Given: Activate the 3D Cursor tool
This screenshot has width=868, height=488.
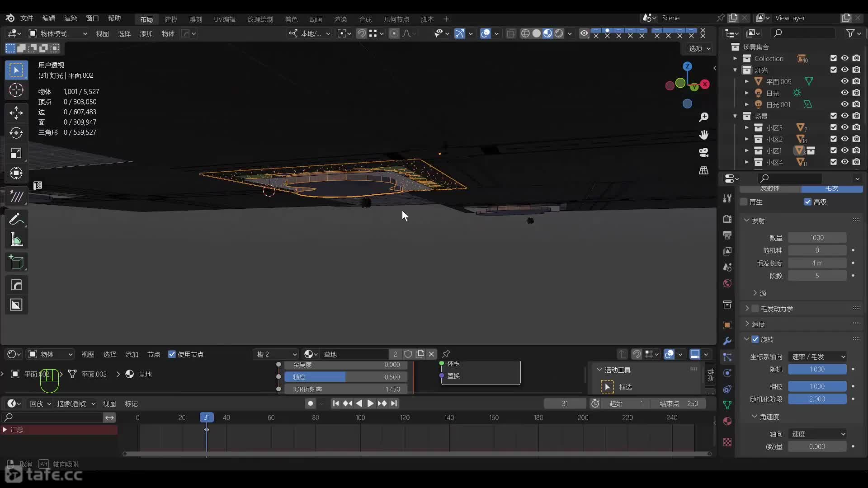Looking at the screenshot, I should point(16,90).
